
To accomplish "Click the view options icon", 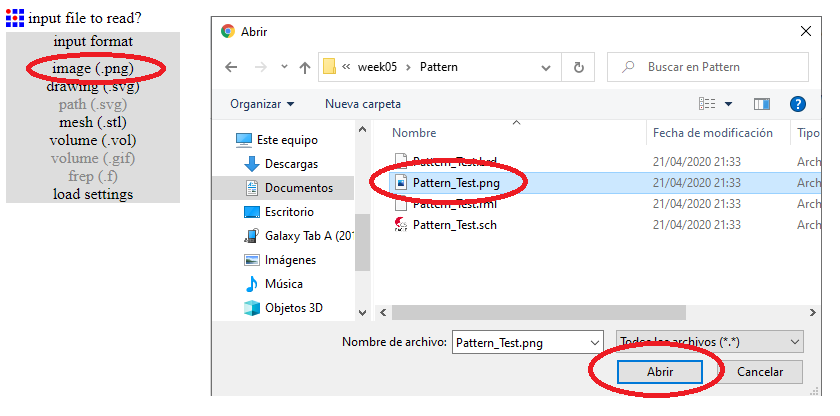I will pos(708,104).
